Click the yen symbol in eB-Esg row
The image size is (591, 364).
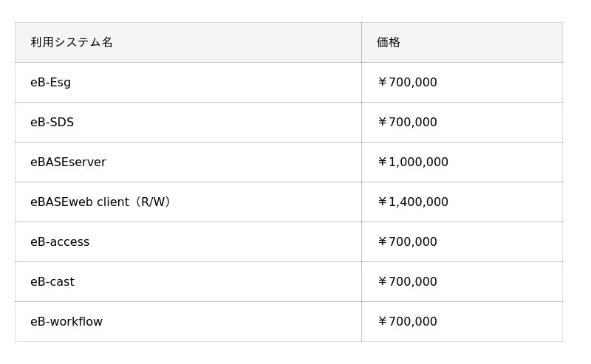[x=382, y=82]
